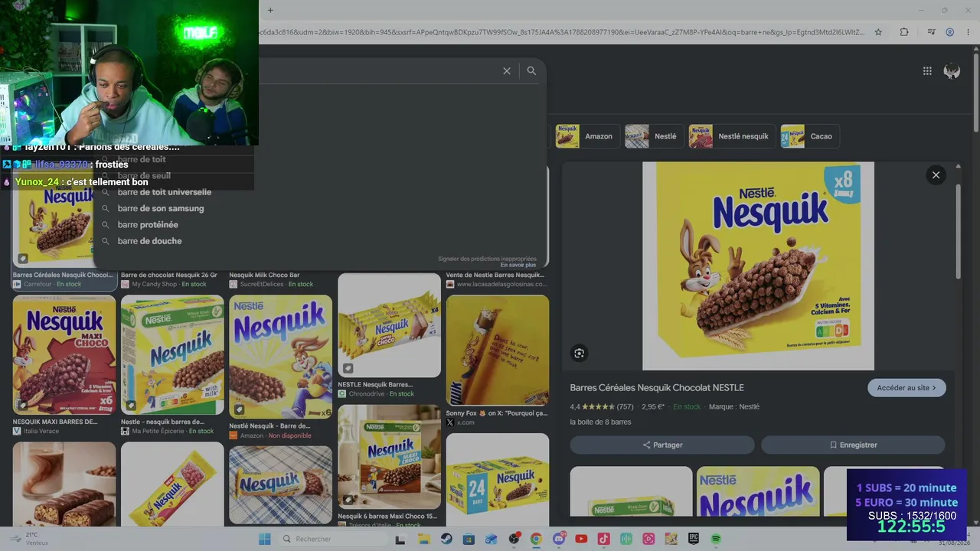Open the Ma Petite Épicerie Nesquik image
Viewport: 980px width, 551px height.
coord(172,355)
